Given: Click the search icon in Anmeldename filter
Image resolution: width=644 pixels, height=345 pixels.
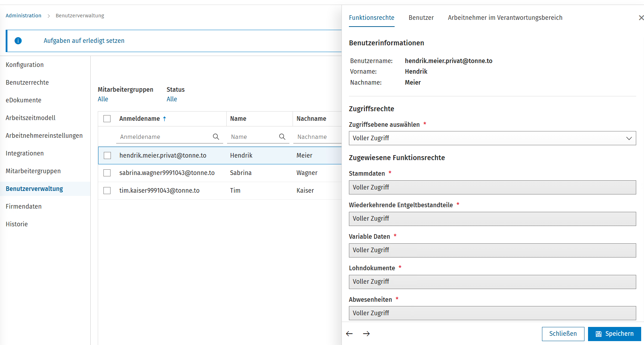Looking at the screenshot, I should (x=216, y=137).
